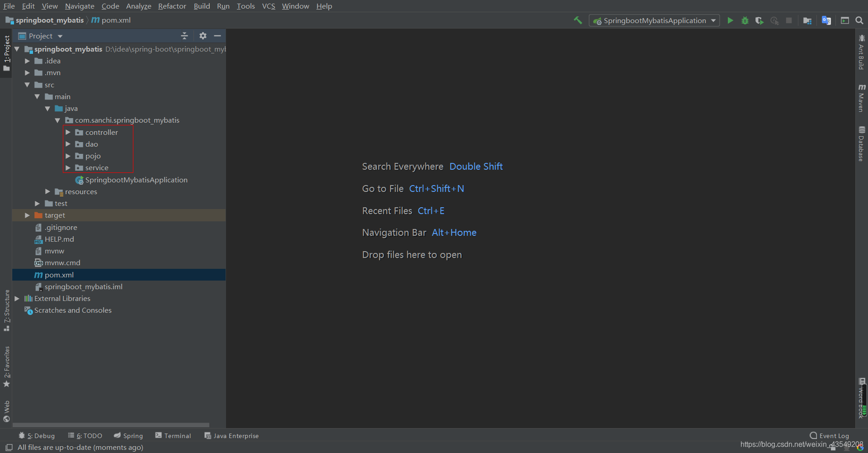Expand the dao package arrow

click(68, 144)
